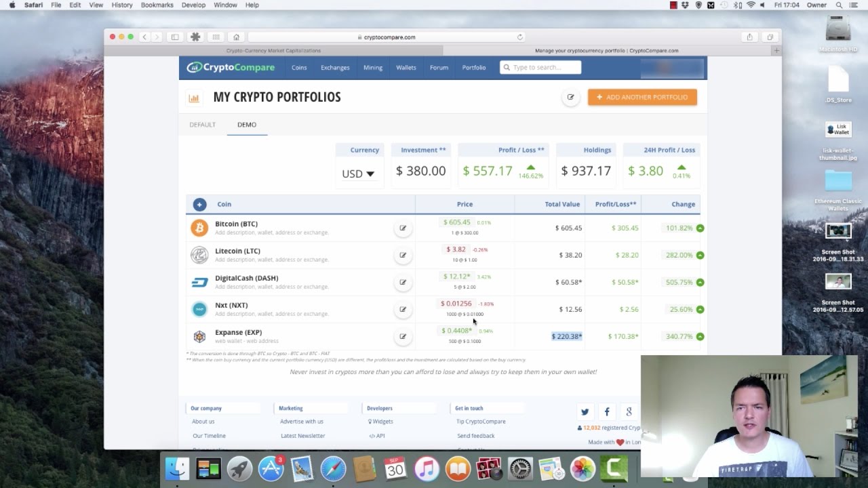Open the Develop menu in menu bar
Viewport: 868px width, 488px height.
(193, 5)
